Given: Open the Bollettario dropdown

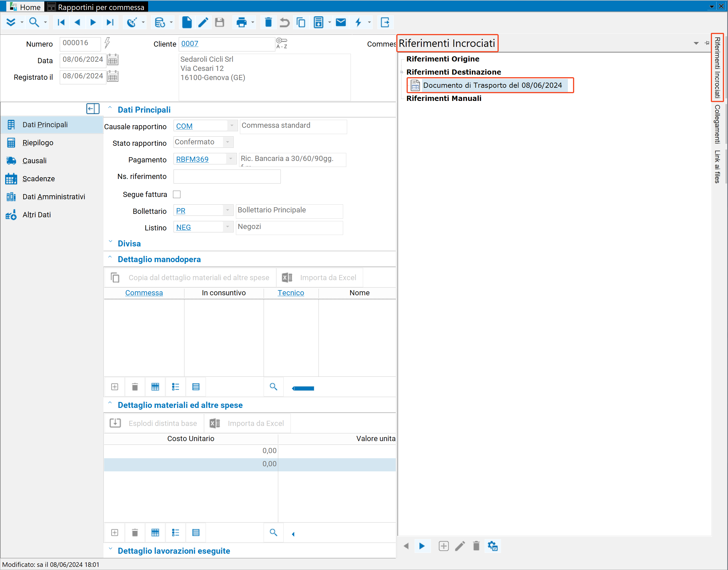Looking at the screenshot, I should [x=228, y=210].
